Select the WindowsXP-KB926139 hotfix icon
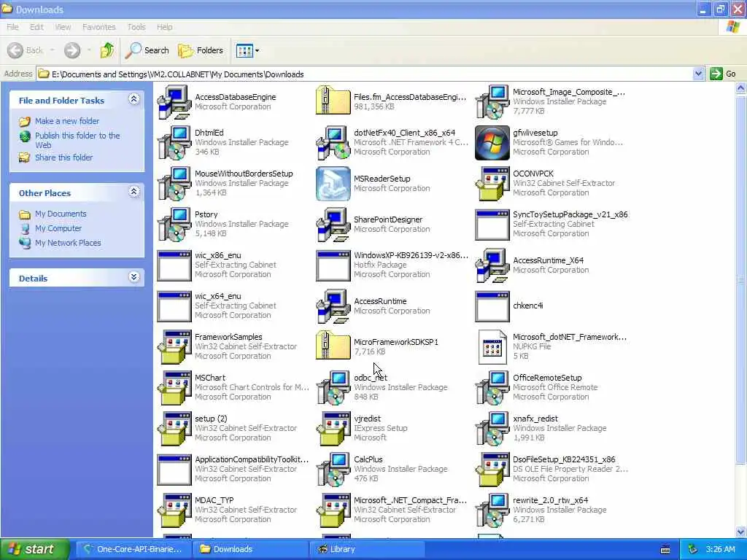This screenshot has height=560, width=747. point(333,265)
